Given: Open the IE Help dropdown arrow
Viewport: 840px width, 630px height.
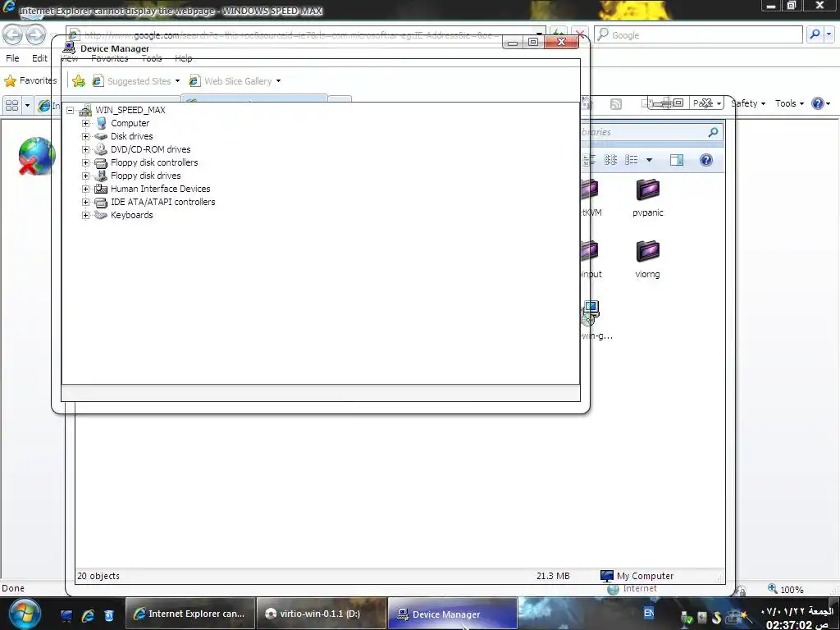Looking at the screenshot, I should [x=829, y=103].
